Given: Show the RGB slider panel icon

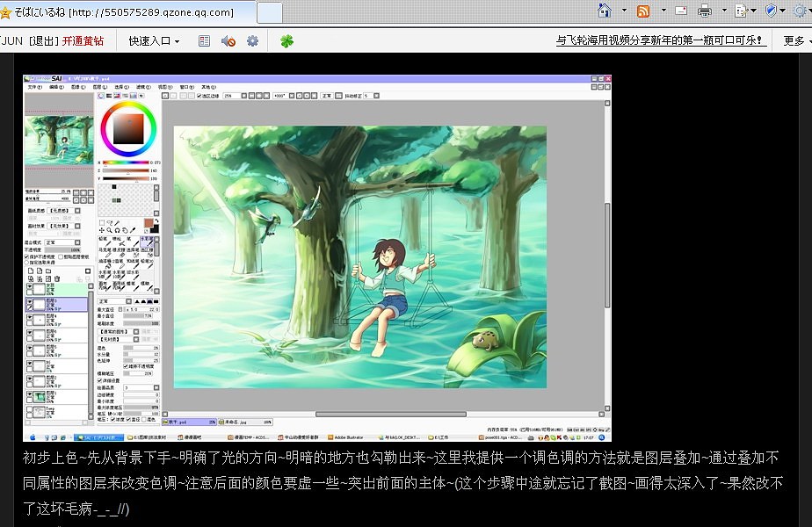Looking at the screenshot, I should coord(109,96).
